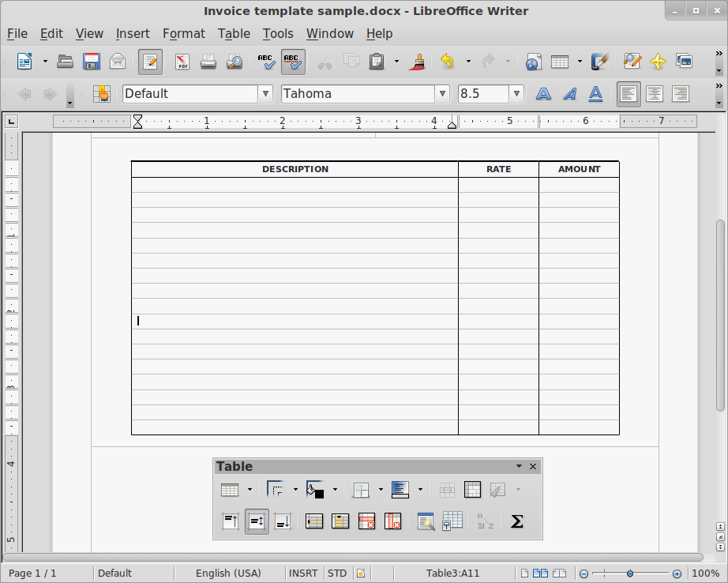
Task: Open the Navigator star icon
Action: pyautogui.click(x=658, y=62)
